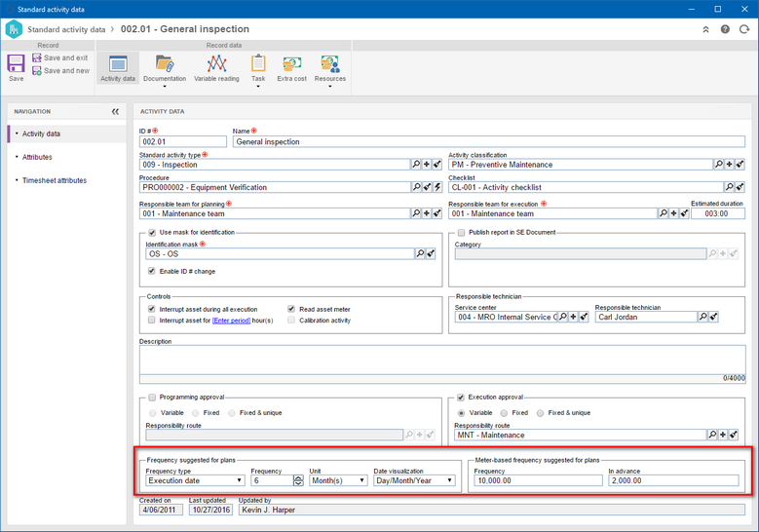Click the Name field General inspection
The height and width of the screenshot is (532, 759).
pyautogui.click(x=489, y=142)
